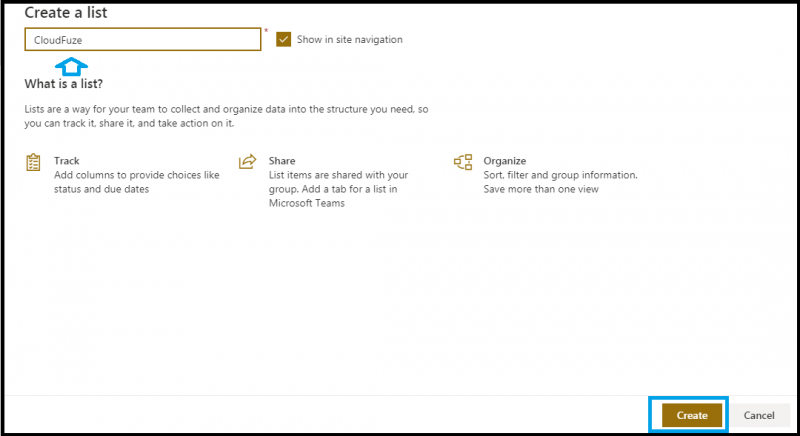Click into the CloudFuze list name field

[143, 39]
